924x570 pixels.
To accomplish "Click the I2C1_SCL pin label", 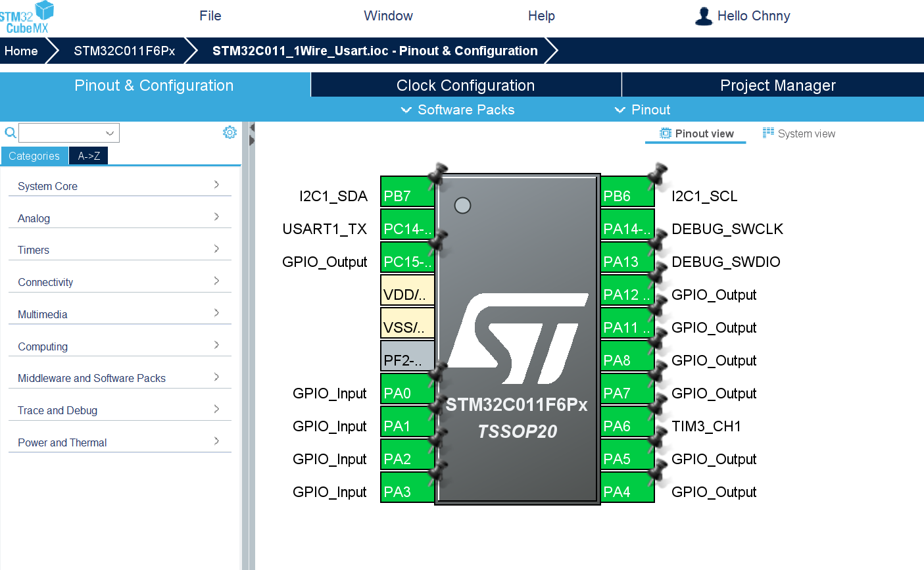I will 704,196.
